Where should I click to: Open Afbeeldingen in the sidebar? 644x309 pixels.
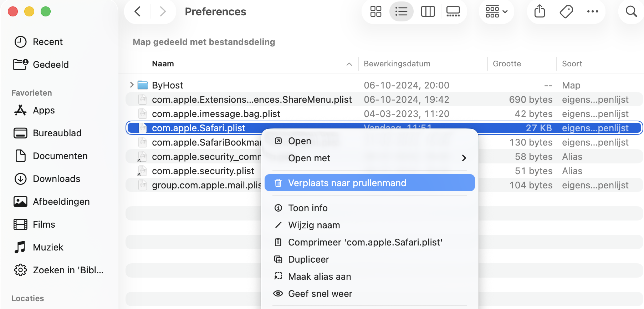(x=51, y=202)
